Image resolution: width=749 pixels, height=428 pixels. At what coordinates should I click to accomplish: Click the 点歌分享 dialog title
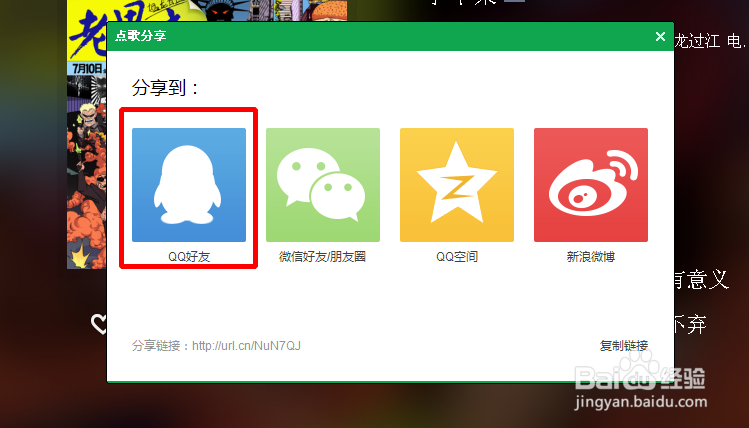click(140, 36)
